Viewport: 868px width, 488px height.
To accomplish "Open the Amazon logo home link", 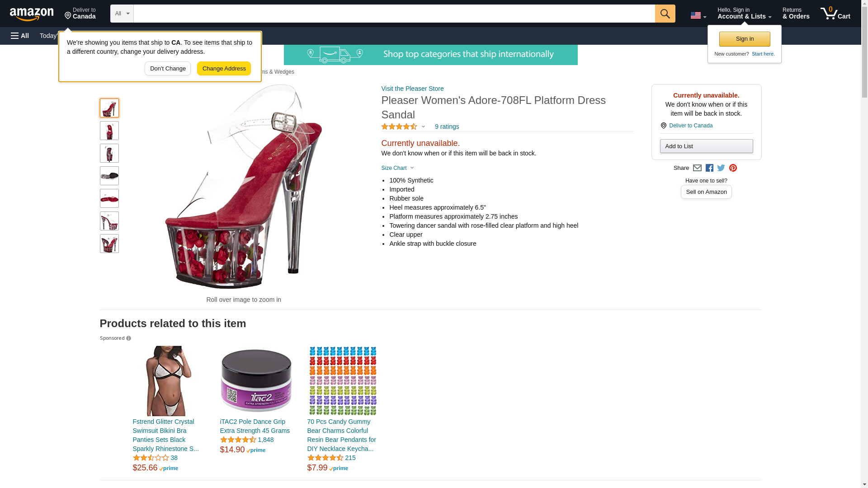I will 32,14.
